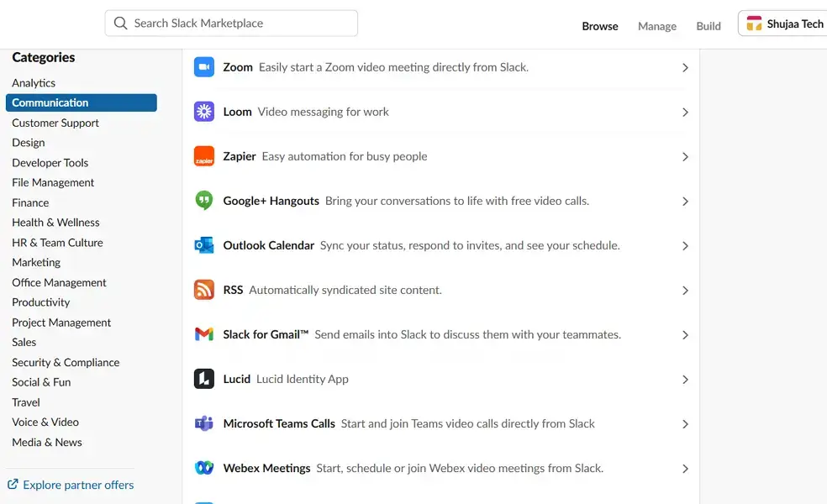The image size is (827, 504).
Task: Click the search magnifier icon
Action: point(121,24)
